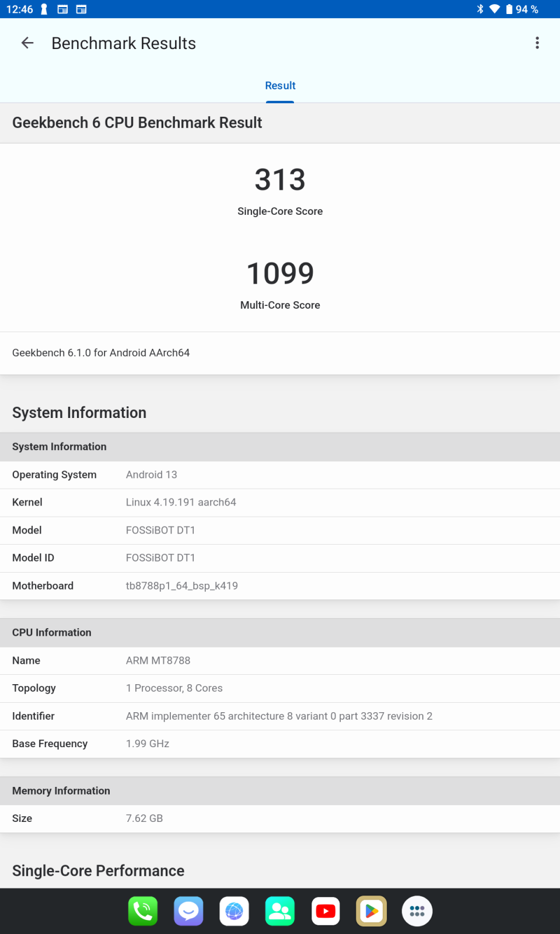
Task: Tap Geekbench 6.1.0 for Android AArch64 text
Action: tap(101, 353)
